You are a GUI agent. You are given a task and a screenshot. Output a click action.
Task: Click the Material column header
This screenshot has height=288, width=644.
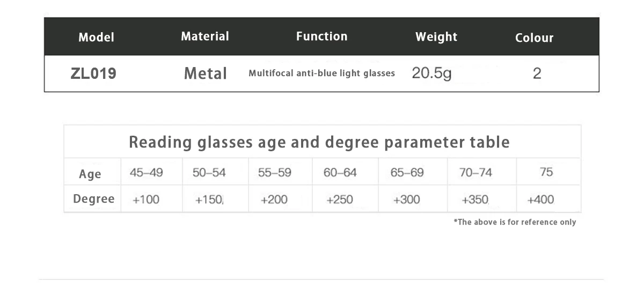click(x=205, y=36)
